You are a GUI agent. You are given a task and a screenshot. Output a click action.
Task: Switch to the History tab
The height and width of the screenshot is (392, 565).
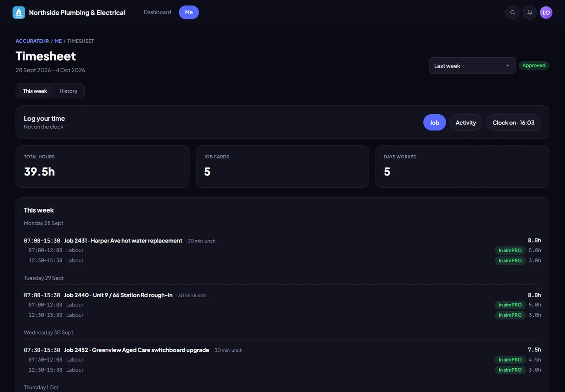(x=68, y=91)
